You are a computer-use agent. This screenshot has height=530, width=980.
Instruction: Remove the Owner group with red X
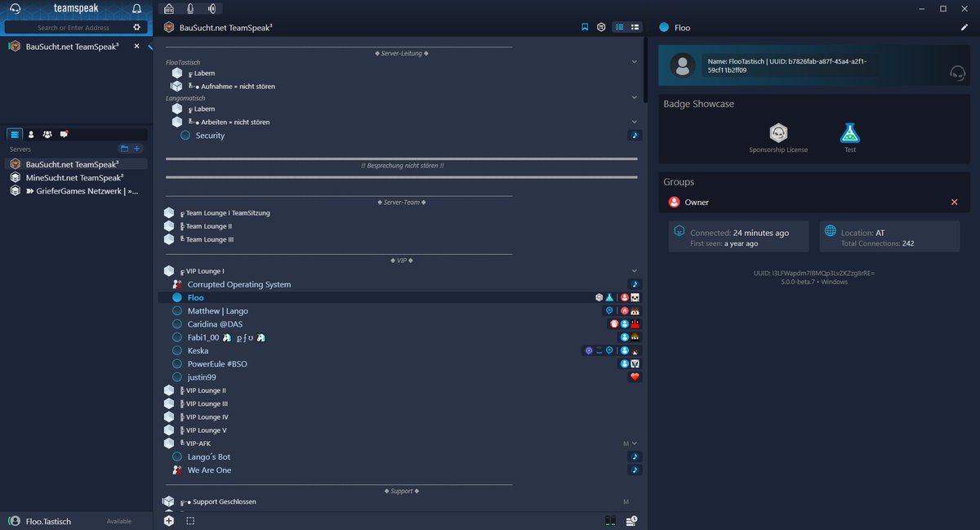[x=954, y=202]
